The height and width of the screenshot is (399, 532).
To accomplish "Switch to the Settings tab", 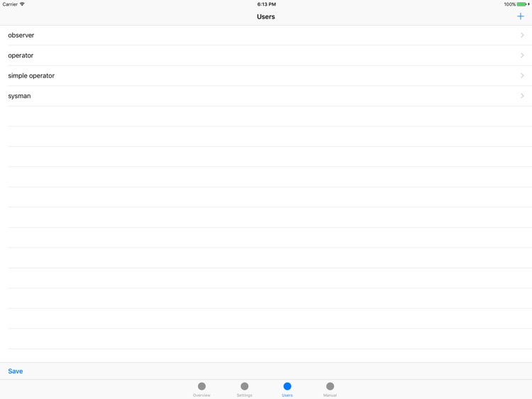I will 244,389.
